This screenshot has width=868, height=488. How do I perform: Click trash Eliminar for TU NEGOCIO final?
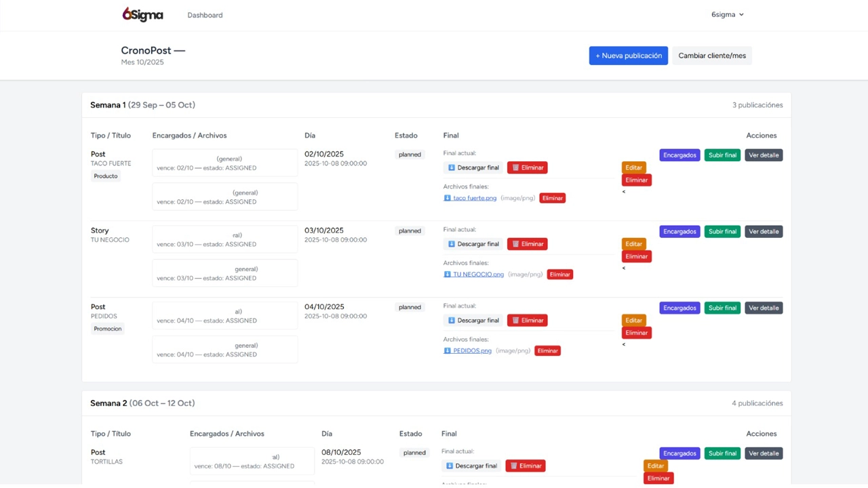point(527,244)
